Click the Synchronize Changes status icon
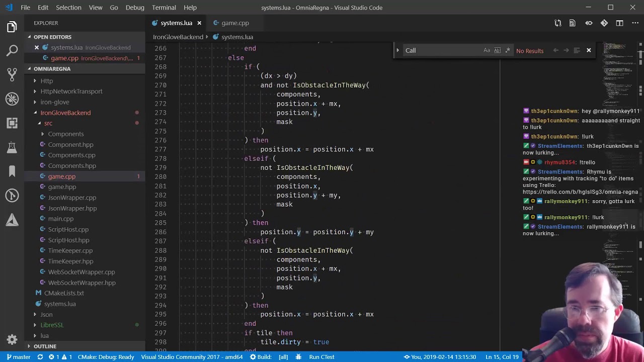The width and height of the screenshot is (644, 362). [40, 357]
